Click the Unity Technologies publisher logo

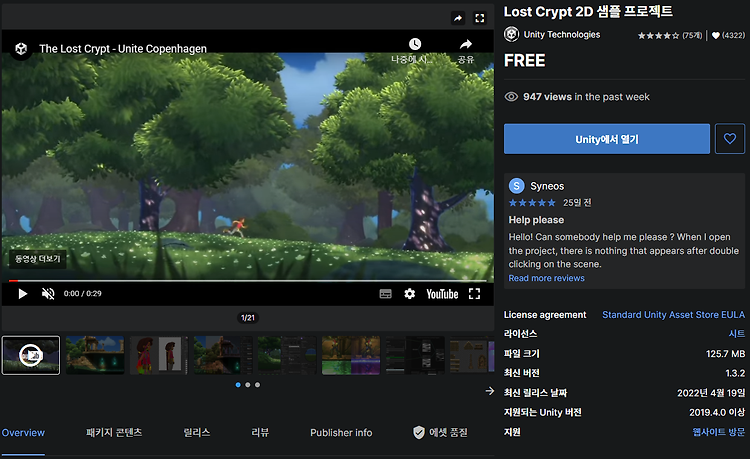click(511, 34)
